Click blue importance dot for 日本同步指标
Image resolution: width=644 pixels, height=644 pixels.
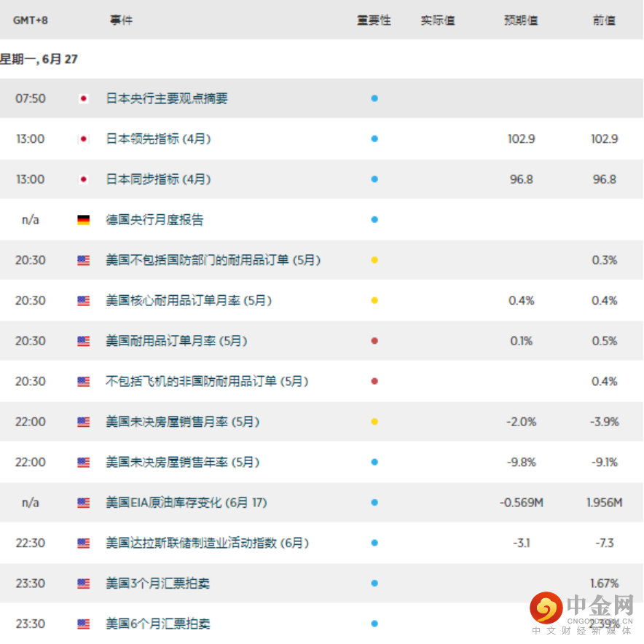(374, 179)
